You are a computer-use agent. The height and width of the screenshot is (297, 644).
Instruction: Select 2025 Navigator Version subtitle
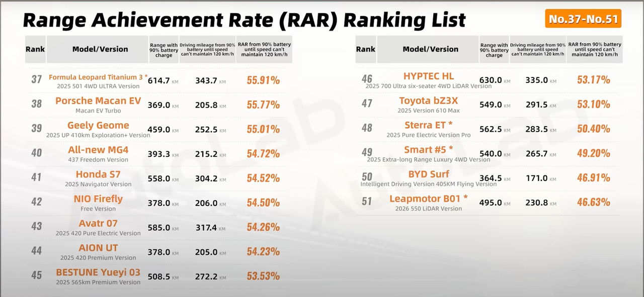[98, 184]
